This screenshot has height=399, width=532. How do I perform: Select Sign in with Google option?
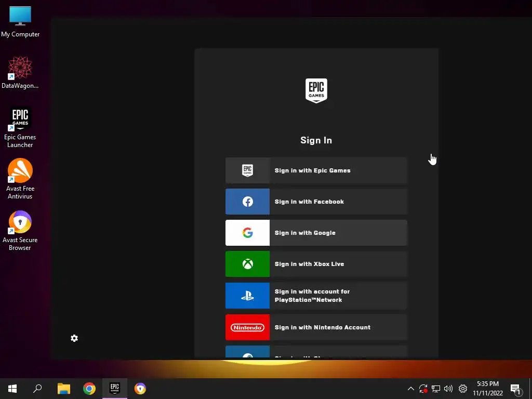click(x=316, y=233)
